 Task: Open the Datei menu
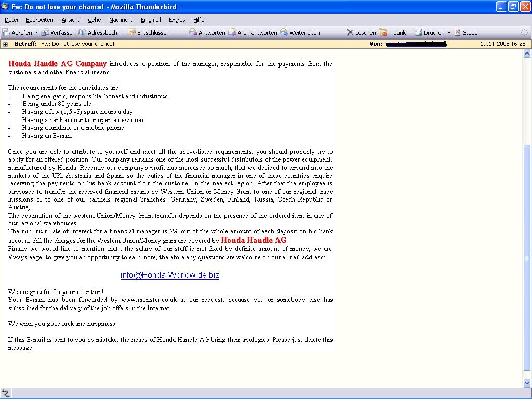pyautogui.click(x=11, y=20)
